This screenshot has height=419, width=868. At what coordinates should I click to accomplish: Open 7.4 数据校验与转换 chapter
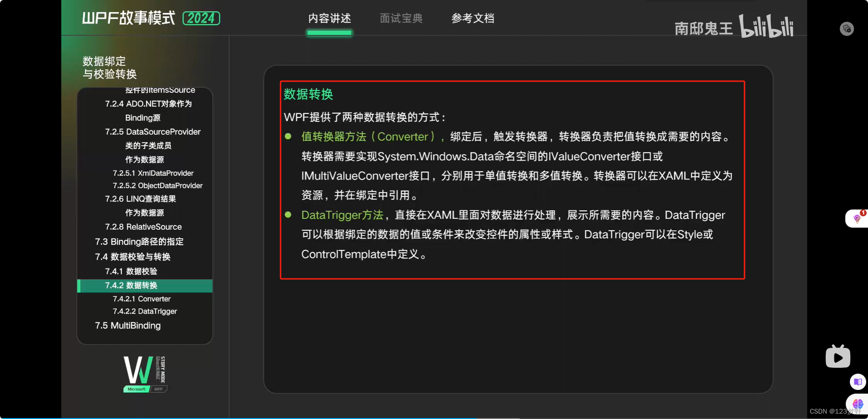[133, 257]
